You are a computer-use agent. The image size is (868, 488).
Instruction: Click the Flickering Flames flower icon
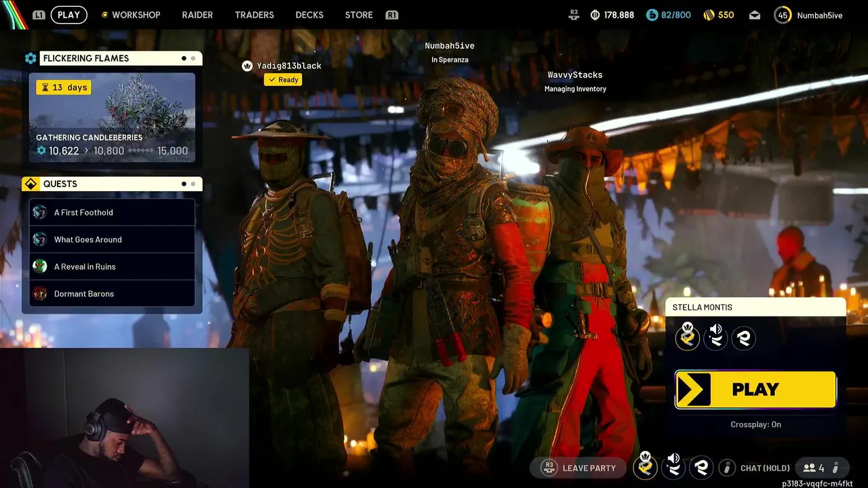[31, 58]
